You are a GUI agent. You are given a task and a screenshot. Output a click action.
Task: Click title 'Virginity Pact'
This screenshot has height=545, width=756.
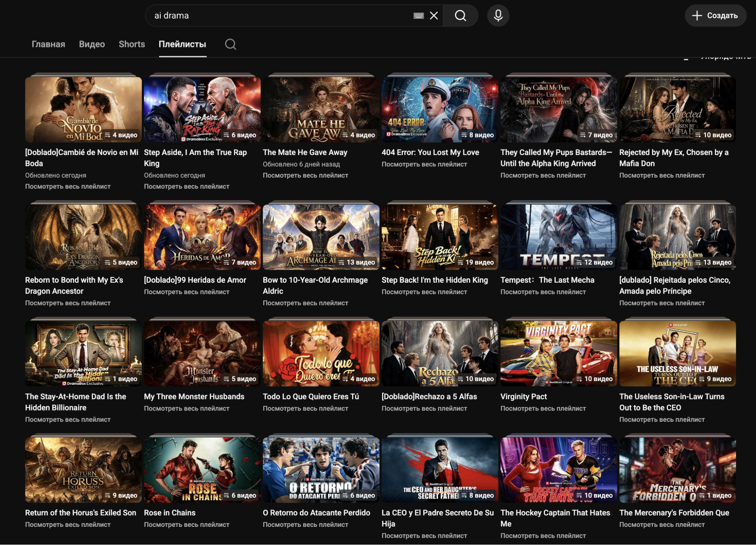[x=523, y=396]
